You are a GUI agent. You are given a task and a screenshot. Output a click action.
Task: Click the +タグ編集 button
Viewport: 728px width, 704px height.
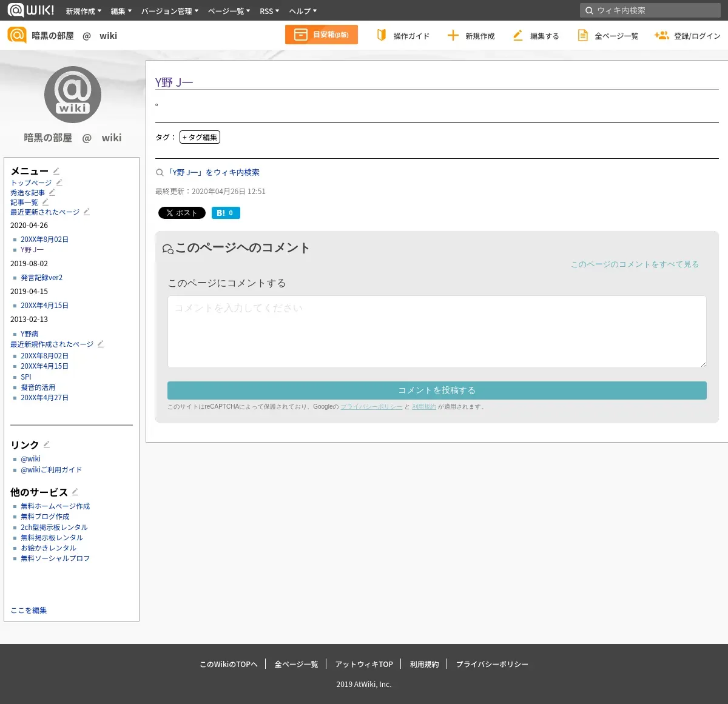(x=200, y=137)
